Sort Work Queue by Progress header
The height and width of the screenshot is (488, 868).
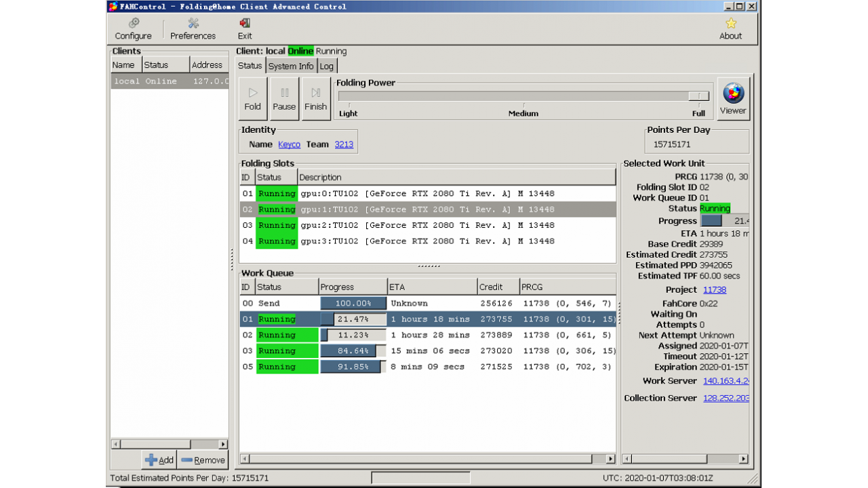pos(353,287)
